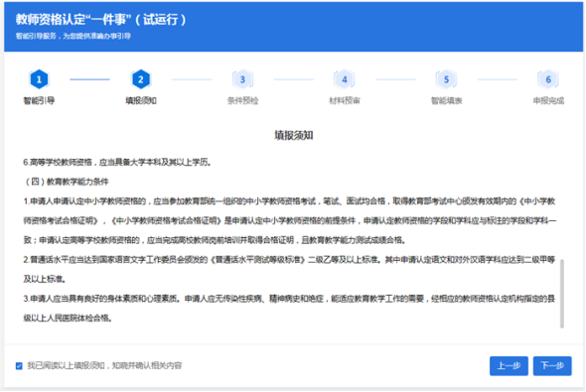Image resolution: width=586 pixels, height=392 pixels.
Task: Uncheck the 我已阅读以上填报须知 checkbox
Action: pos(19,366)
